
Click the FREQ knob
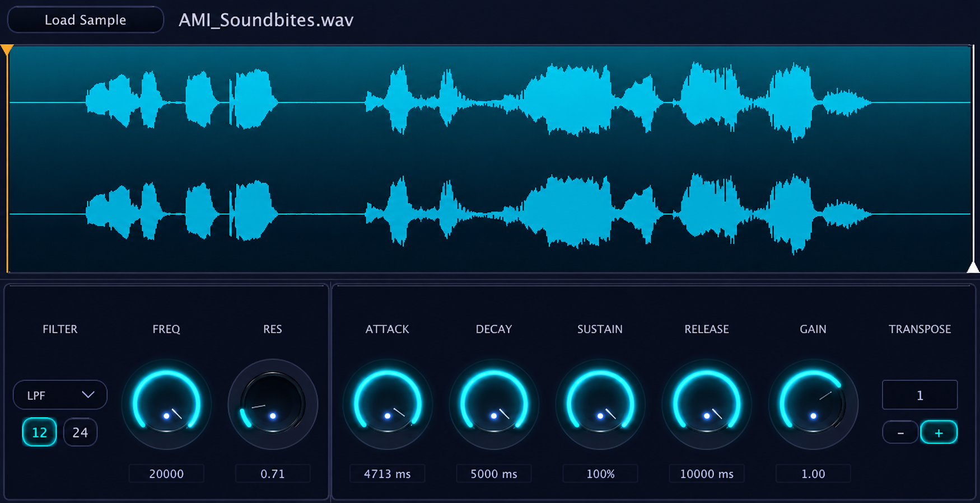click(166, 404)
